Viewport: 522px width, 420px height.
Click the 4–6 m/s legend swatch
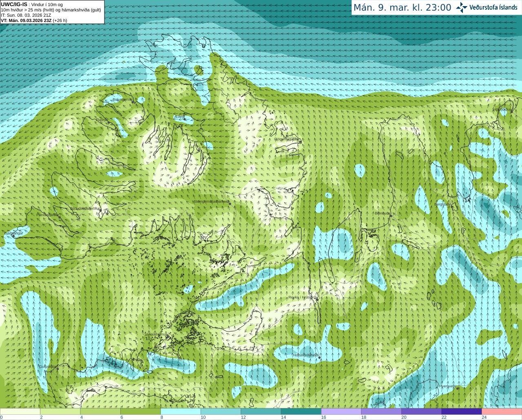click(100, 411)
